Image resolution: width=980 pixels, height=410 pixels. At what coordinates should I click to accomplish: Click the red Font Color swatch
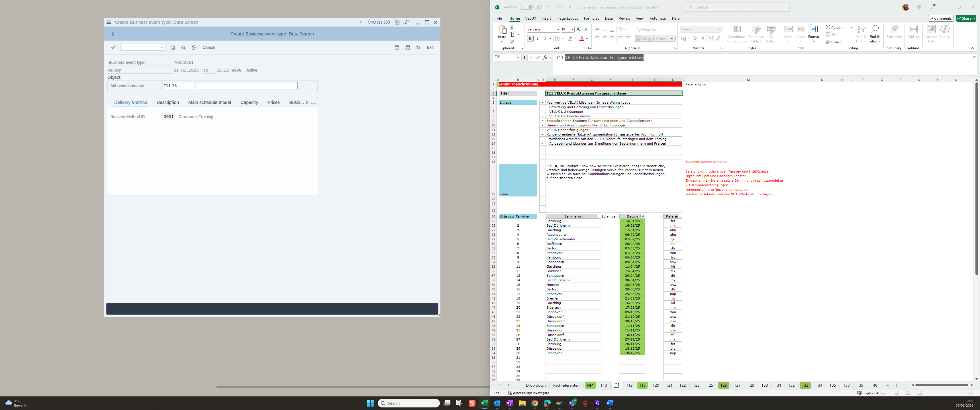(581, 38)
